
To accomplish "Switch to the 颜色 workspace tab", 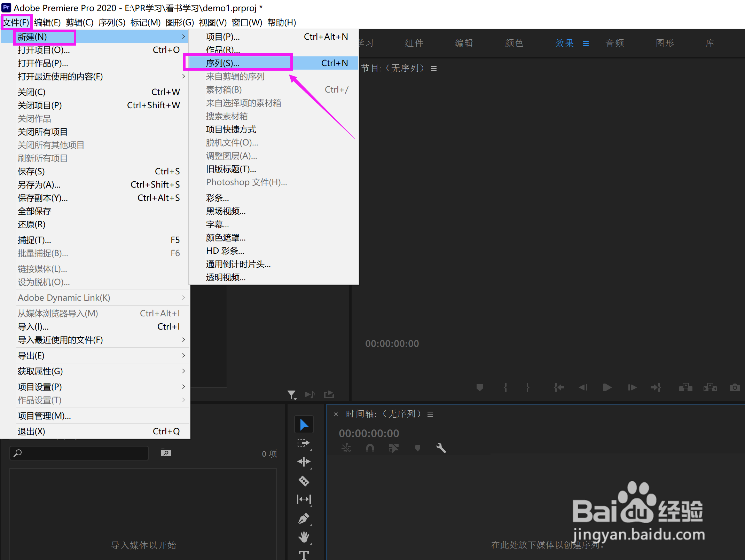I will pyautogui.click(x=514, y=43).
